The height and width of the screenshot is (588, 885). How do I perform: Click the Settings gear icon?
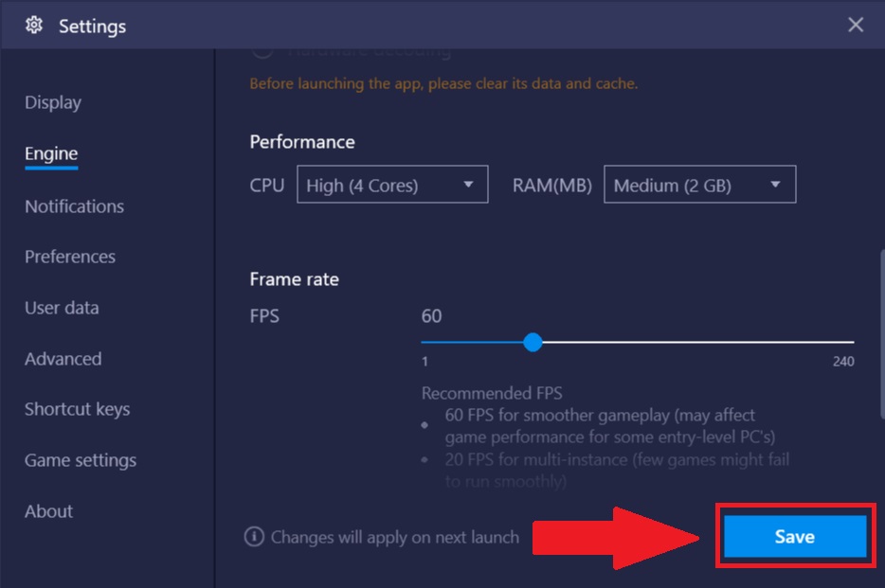34,26
